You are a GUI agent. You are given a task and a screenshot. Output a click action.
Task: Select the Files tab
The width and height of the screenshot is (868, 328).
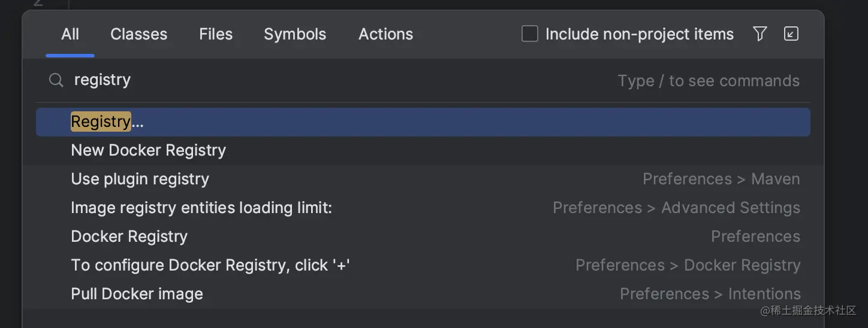pos(216,34)
